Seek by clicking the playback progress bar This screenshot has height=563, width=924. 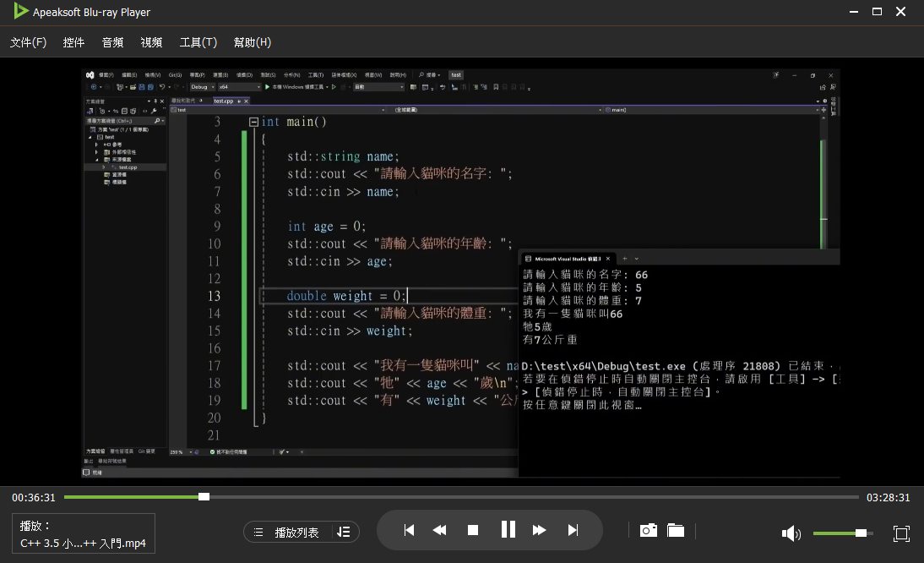pyautogui.click(x=507, y=496)
